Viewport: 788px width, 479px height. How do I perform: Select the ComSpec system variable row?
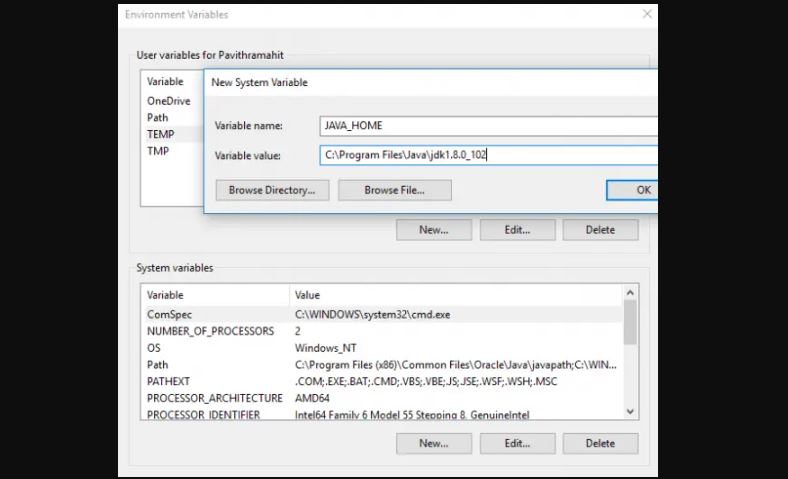pyautogui.click(x=383, y=315)
